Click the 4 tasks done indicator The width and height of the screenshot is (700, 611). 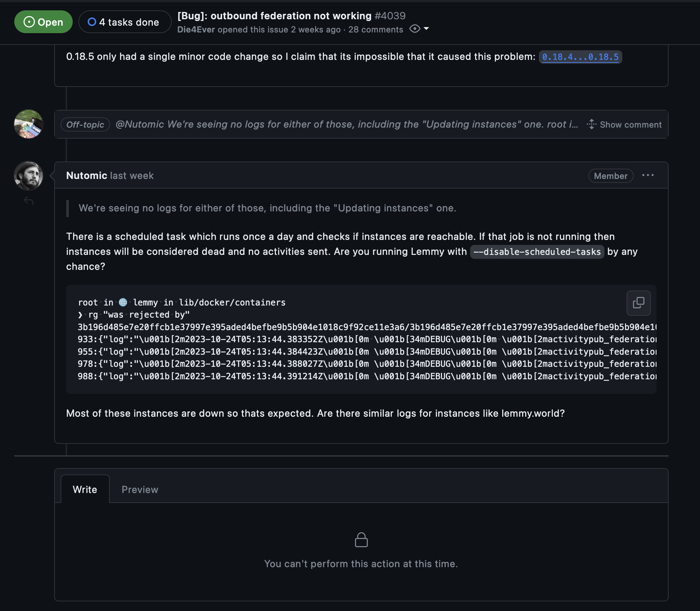pyautogui.click(x=124, y=22)
